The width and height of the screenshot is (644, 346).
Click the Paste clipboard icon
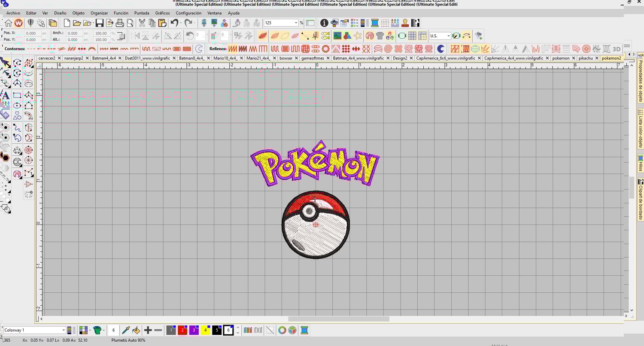(162, 23)
